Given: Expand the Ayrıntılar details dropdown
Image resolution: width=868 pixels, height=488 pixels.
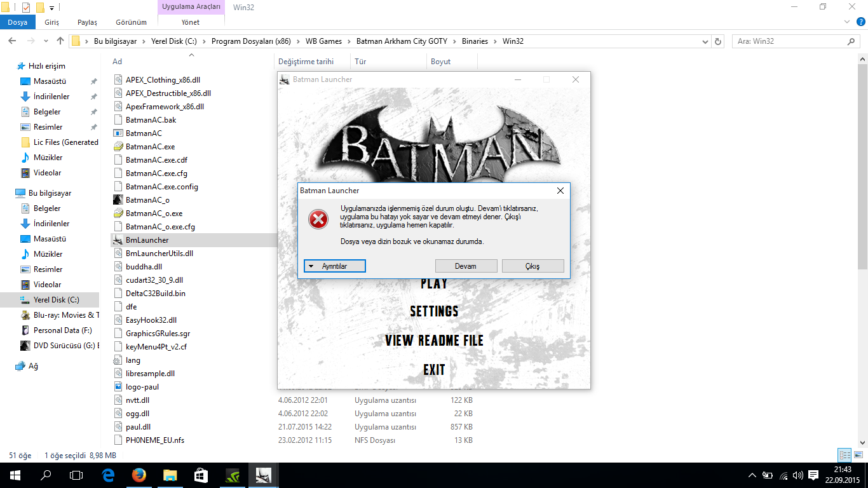Looking at the screenshot, I should (x=334, y=266).
